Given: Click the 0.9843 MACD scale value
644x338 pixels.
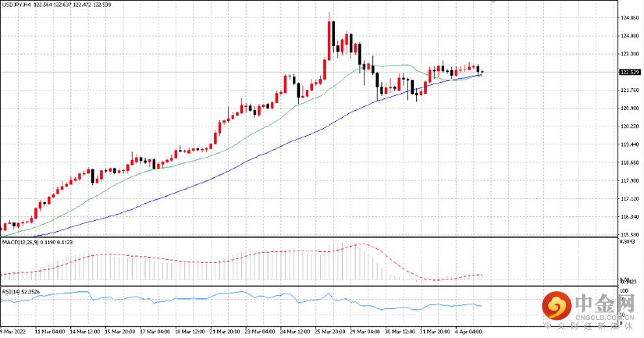Looking at the screenshot, I should pyautogui.click(x=628, y=242).
